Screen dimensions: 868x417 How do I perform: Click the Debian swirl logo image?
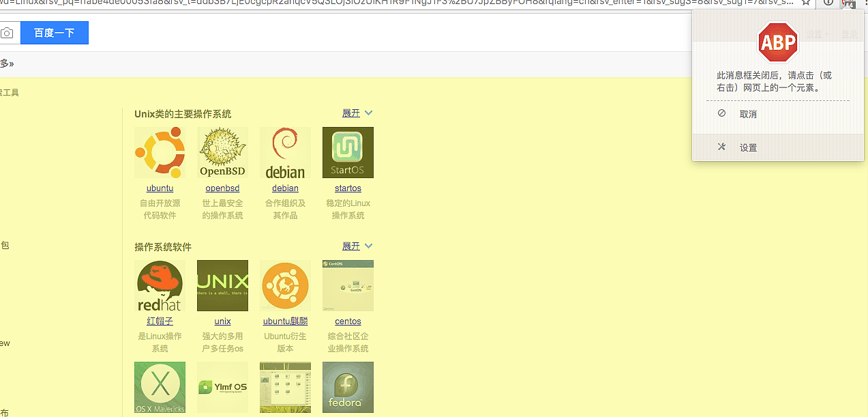click(285, 152)
